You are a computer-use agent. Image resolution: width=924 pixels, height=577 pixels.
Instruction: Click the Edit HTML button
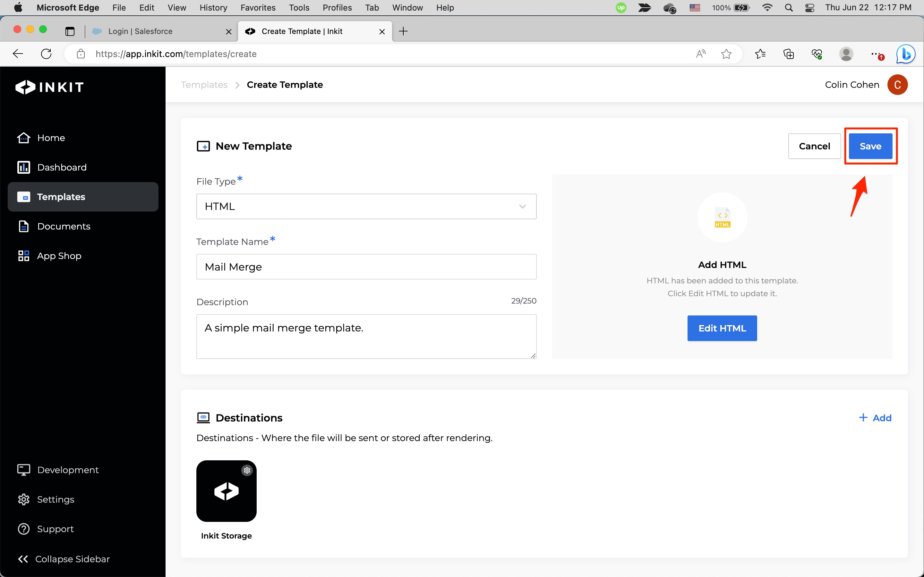pos(722,328)
